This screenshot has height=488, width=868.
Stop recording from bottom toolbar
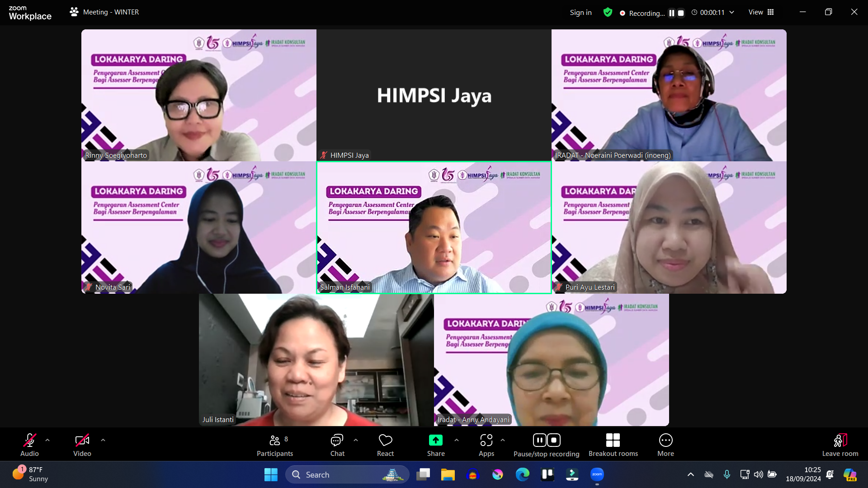pos(554,440)
